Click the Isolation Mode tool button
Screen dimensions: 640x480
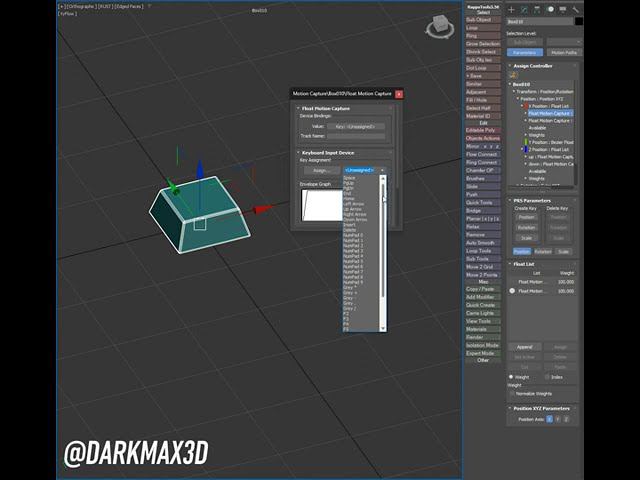click(483, 345)
